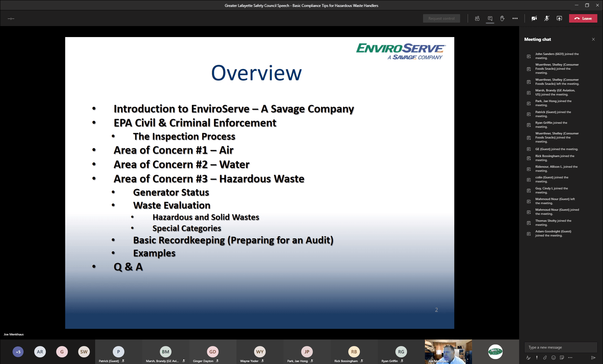Select the text formatting icon below message box
This screenshot has height=364, width=603.
[x=528, y=357]
